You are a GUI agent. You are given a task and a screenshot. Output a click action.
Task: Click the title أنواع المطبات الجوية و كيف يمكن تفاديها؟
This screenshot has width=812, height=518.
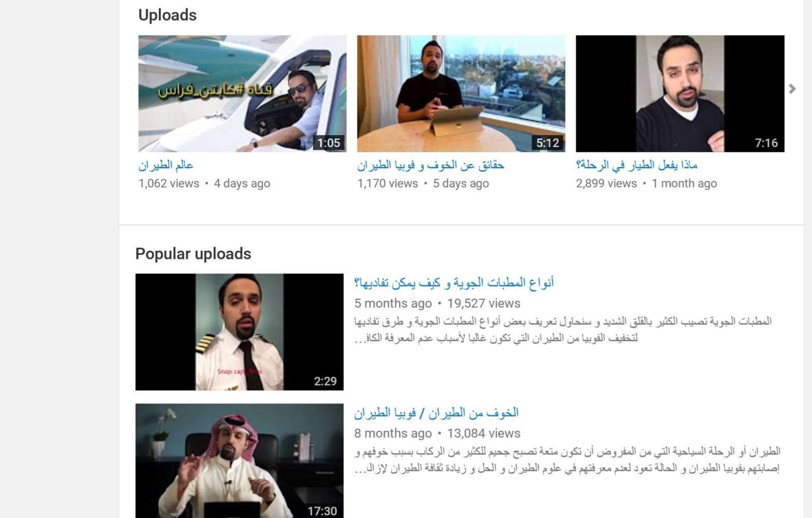454,283
